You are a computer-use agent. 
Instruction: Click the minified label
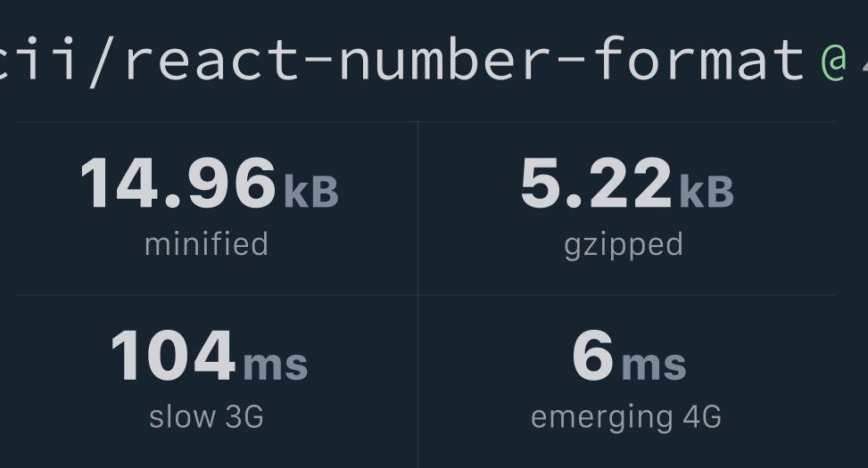pyautogui.click(x=206, y=244)
